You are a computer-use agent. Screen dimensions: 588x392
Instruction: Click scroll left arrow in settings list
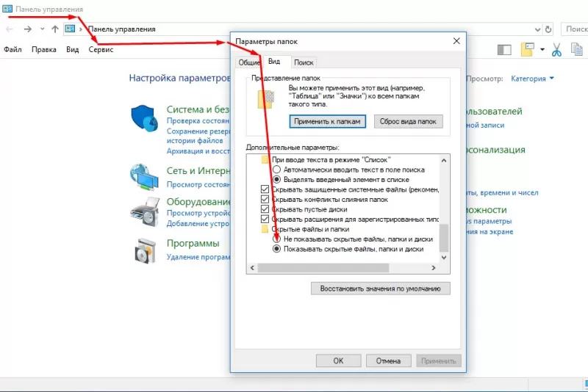coord(252,268)
